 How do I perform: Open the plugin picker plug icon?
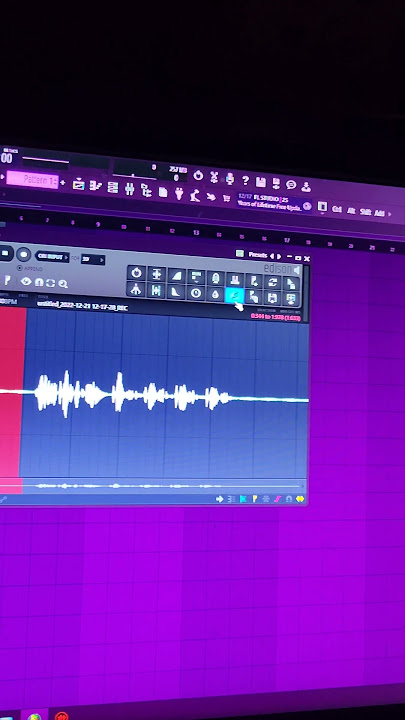179,192
